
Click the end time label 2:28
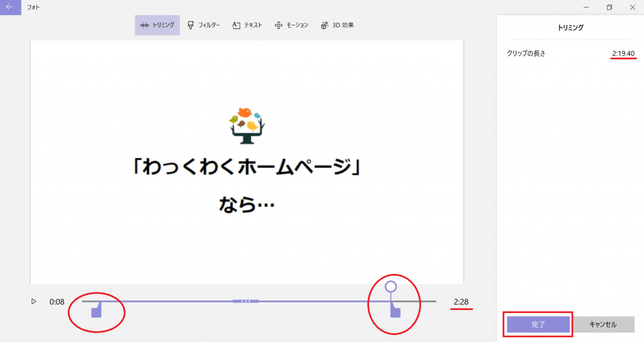(x=461, y=302)
